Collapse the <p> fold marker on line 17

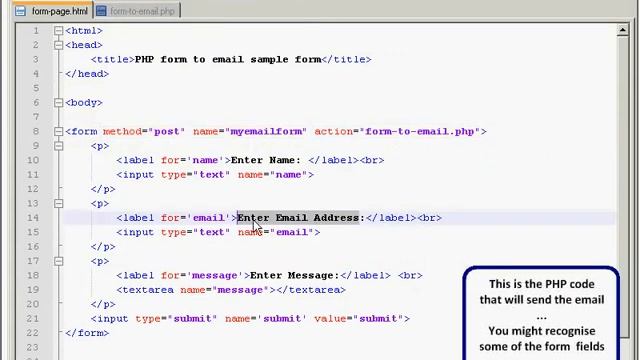[58, 261]
